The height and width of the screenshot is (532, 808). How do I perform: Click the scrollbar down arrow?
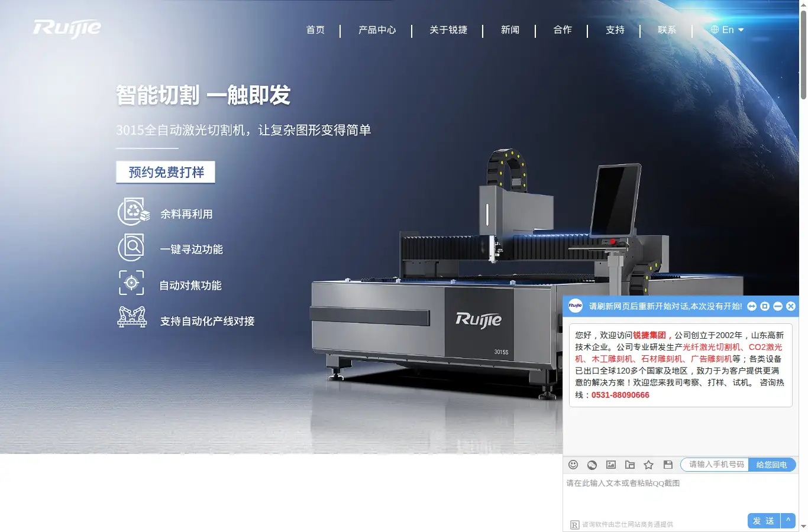[x=803, y=526]
